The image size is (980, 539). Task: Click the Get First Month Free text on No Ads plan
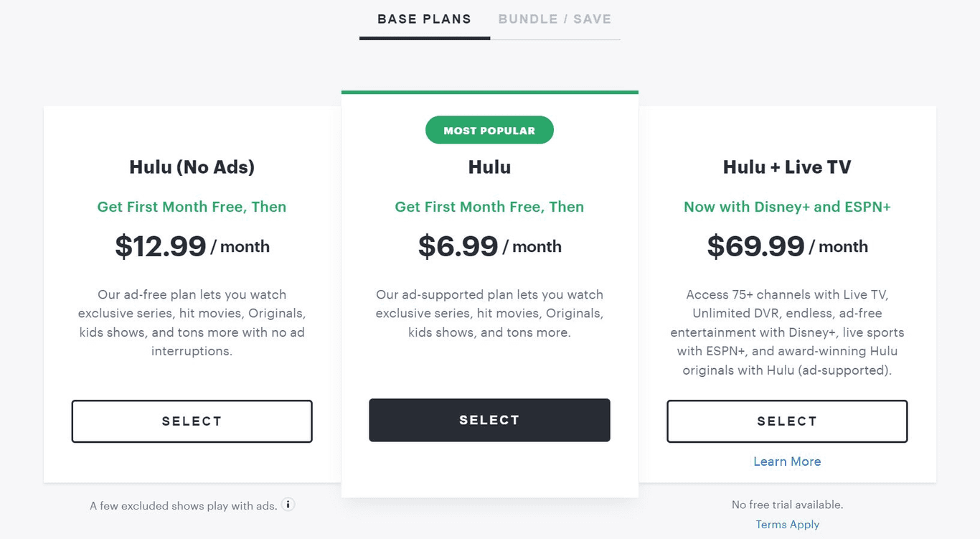192,207
